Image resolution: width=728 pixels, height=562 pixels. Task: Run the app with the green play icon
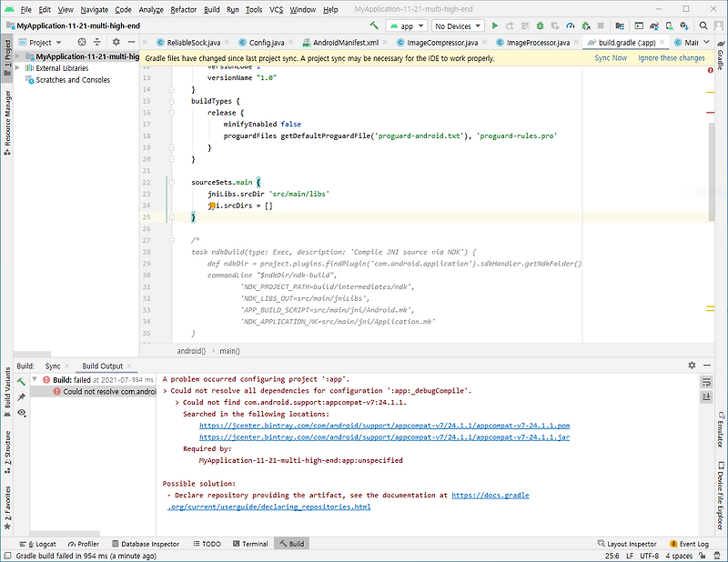click(495, 25)
